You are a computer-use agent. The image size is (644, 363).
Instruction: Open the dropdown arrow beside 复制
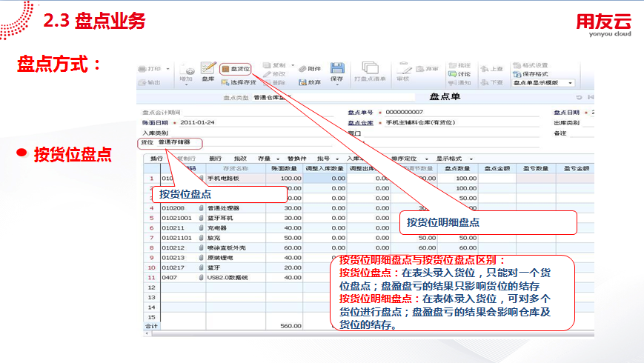293,65
